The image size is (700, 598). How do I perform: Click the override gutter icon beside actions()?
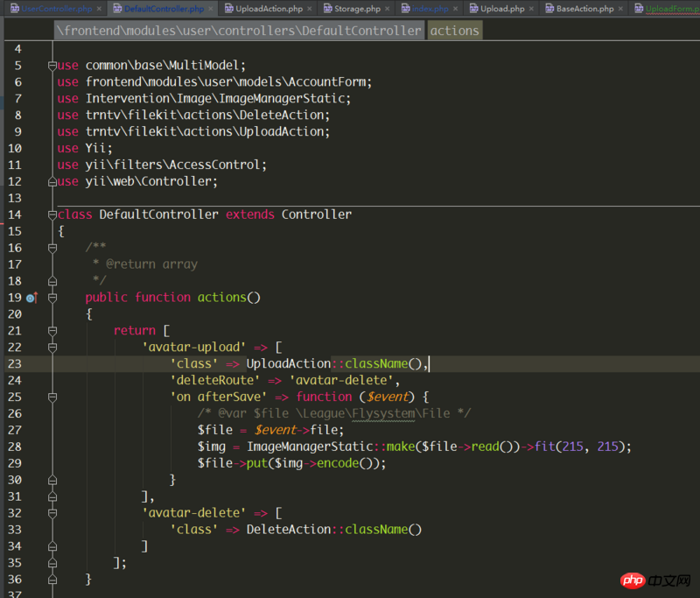click(x=32, y=298)
